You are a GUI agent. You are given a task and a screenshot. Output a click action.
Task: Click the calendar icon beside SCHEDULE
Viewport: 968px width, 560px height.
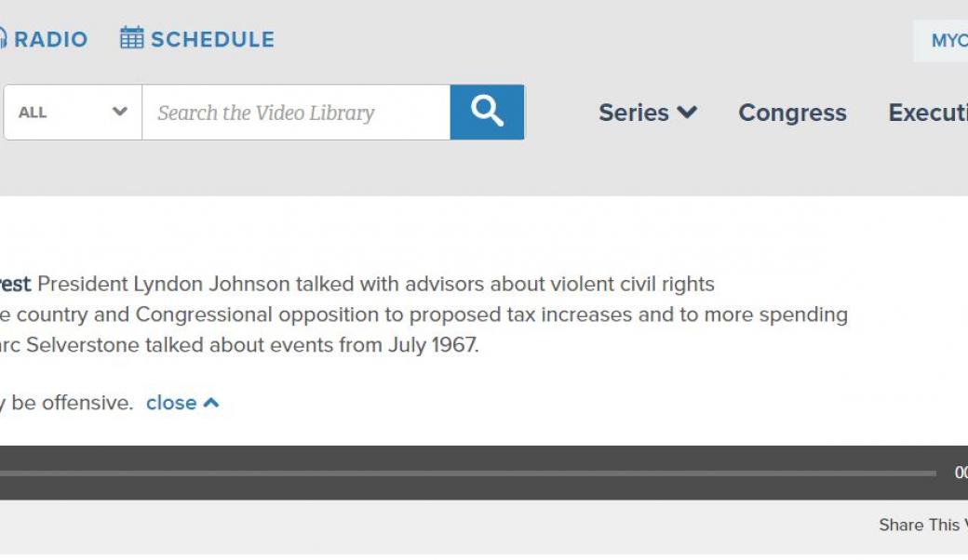pos(132,39)
